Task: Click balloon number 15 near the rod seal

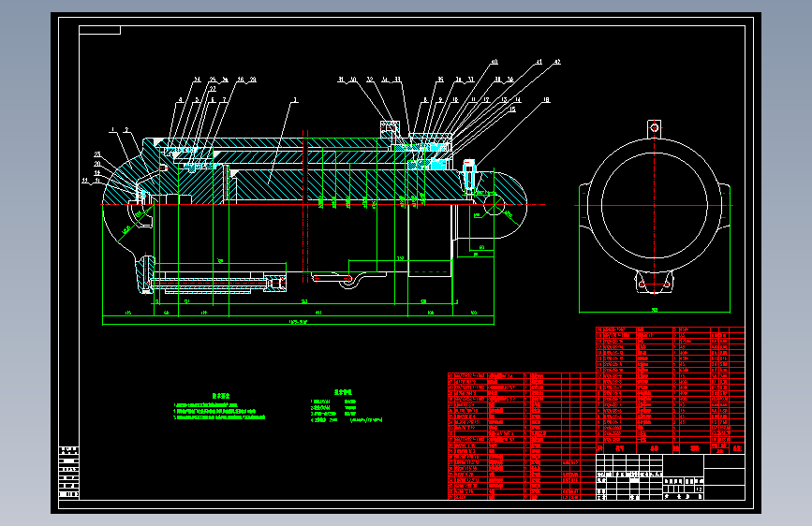Action: [512, 110]
